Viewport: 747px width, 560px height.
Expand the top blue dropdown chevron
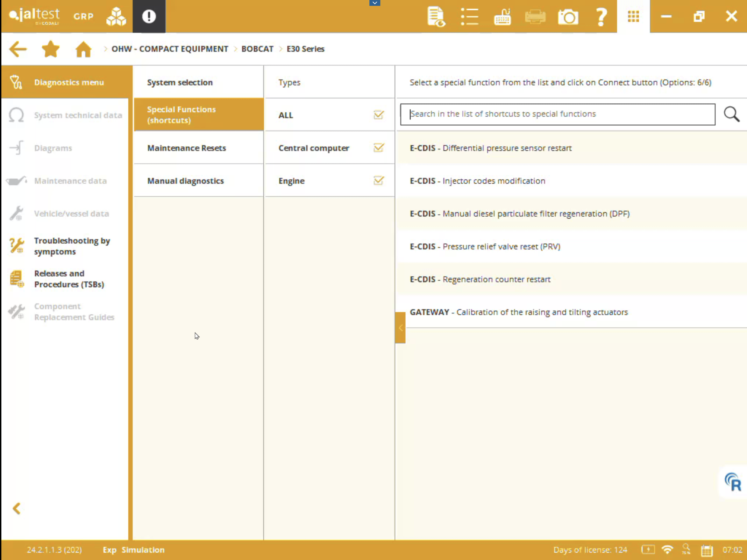coord(374,3)
